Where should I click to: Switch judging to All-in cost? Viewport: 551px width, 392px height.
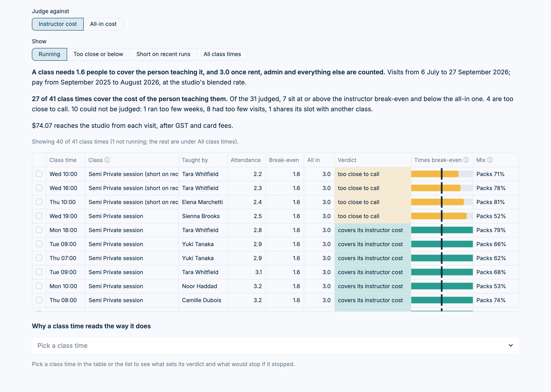coord(103,24)
